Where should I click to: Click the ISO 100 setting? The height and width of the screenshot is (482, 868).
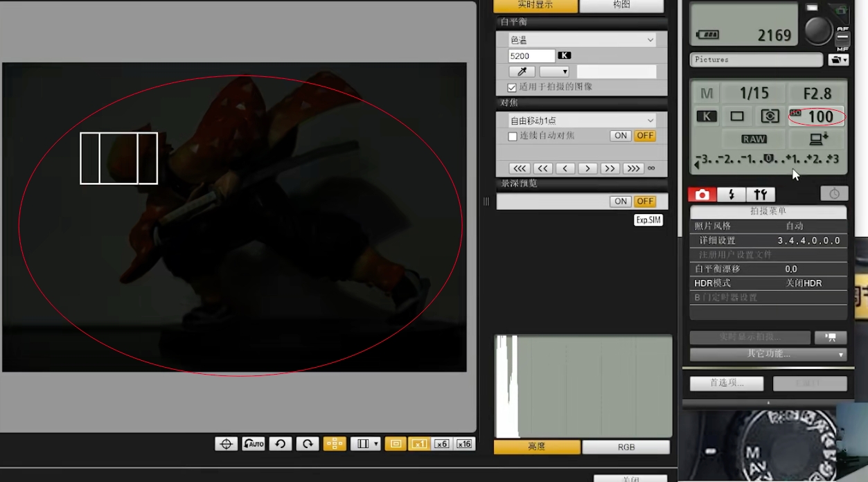(x=817, y=116)
